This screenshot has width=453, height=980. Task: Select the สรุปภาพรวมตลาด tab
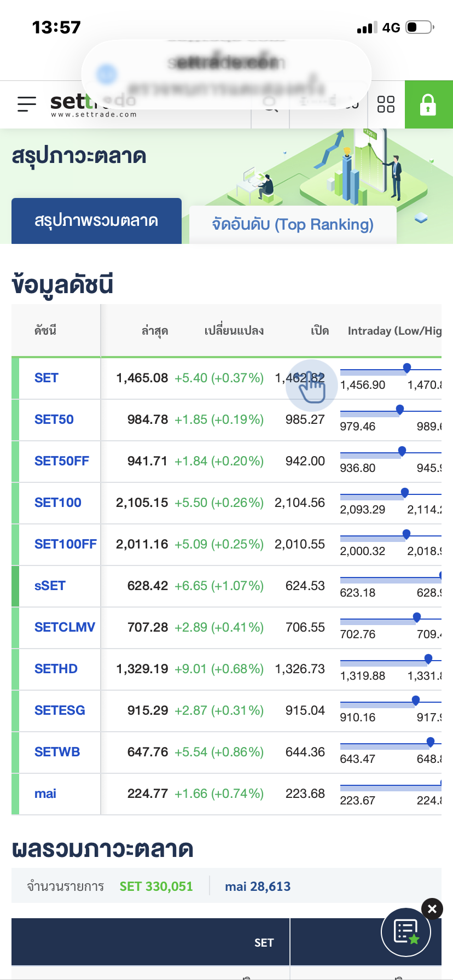pyautogui.click(x=96, y=221)
